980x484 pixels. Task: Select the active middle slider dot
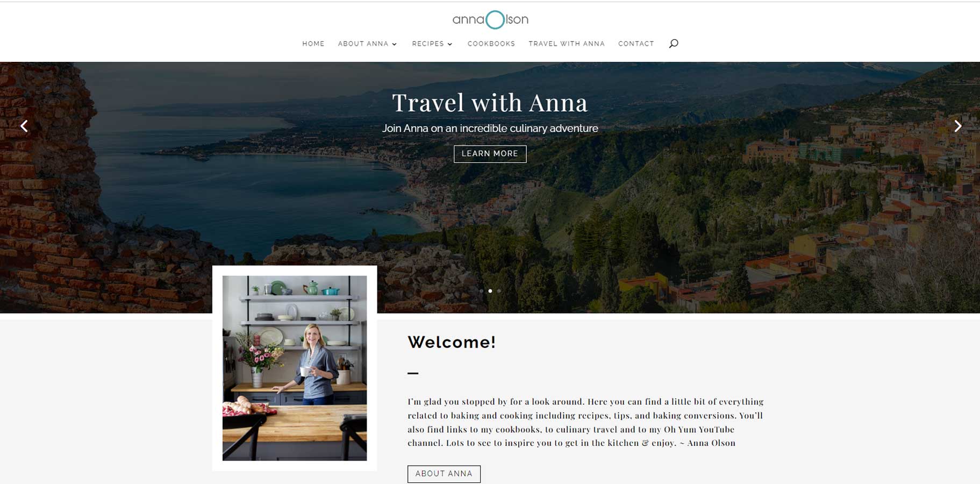(x=490, y=291)
